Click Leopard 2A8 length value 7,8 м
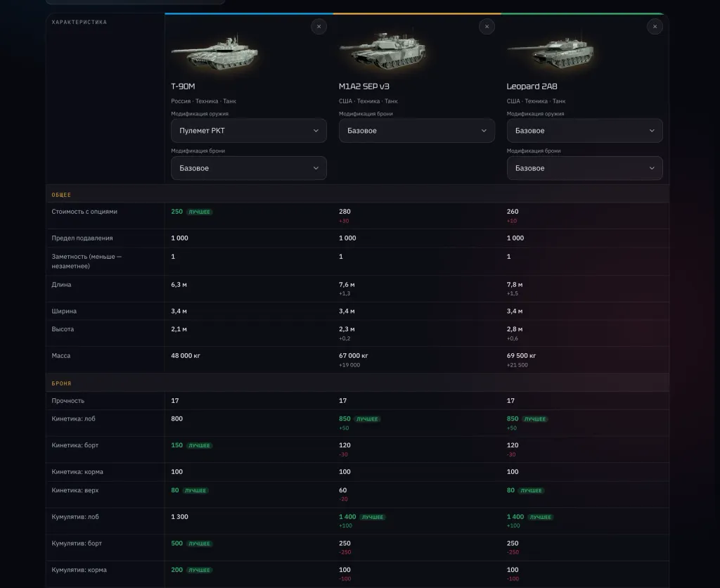The width and height of the screenshot is (720, 588). tap(515, 284)
